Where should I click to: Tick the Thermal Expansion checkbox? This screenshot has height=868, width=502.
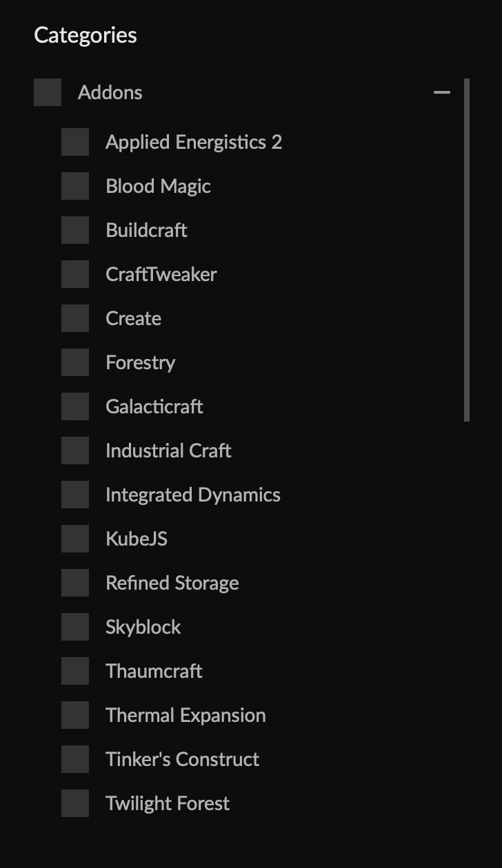(x=75, y=715)
